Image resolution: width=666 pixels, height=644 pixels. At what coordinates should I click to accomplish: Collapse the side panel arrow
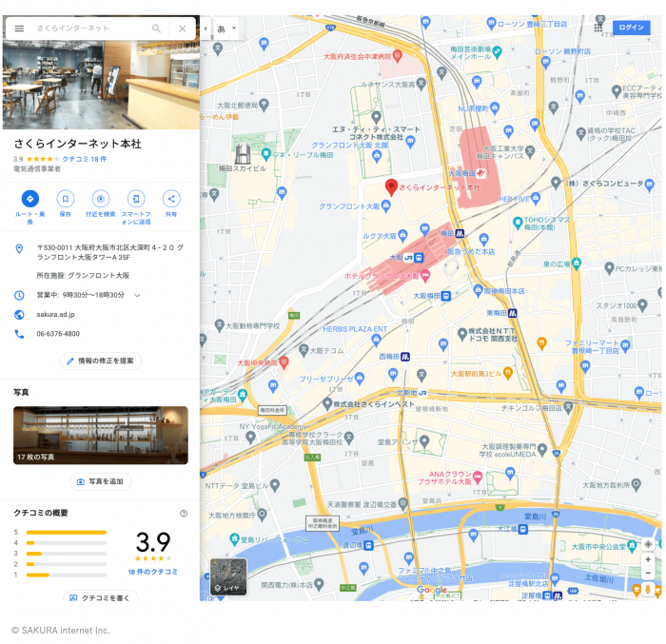point(206,29)
